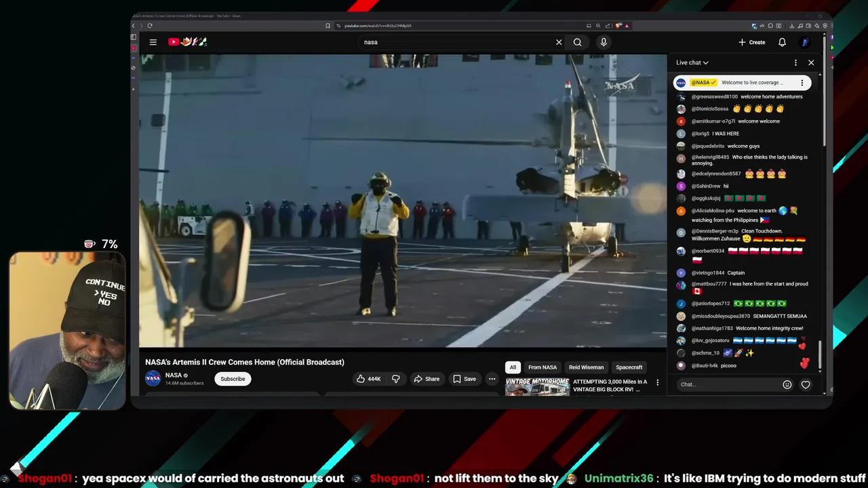Open more video actions ellipsis
This screenshot has height=488, width=868.
pos(492,379)
